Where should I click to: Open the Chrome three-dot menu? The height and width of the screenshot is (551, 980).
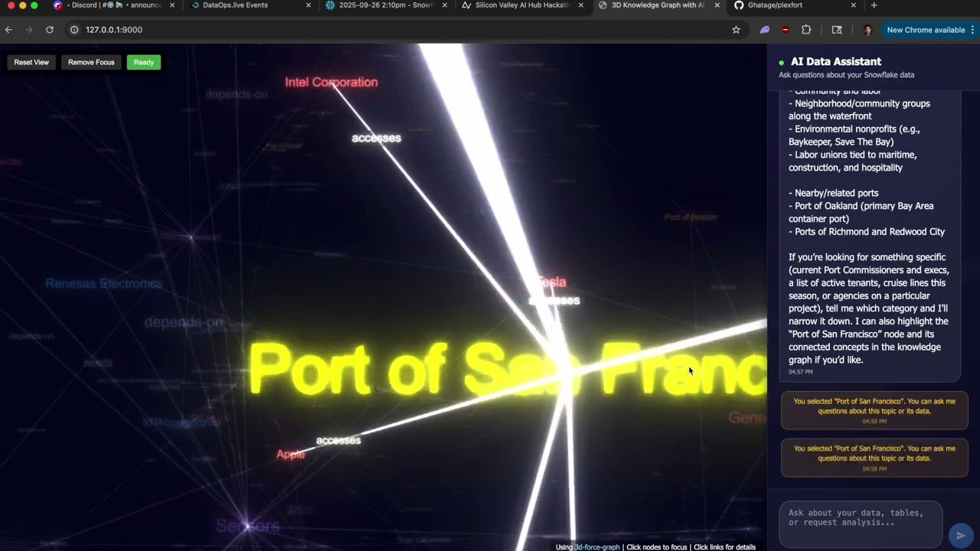972,30
